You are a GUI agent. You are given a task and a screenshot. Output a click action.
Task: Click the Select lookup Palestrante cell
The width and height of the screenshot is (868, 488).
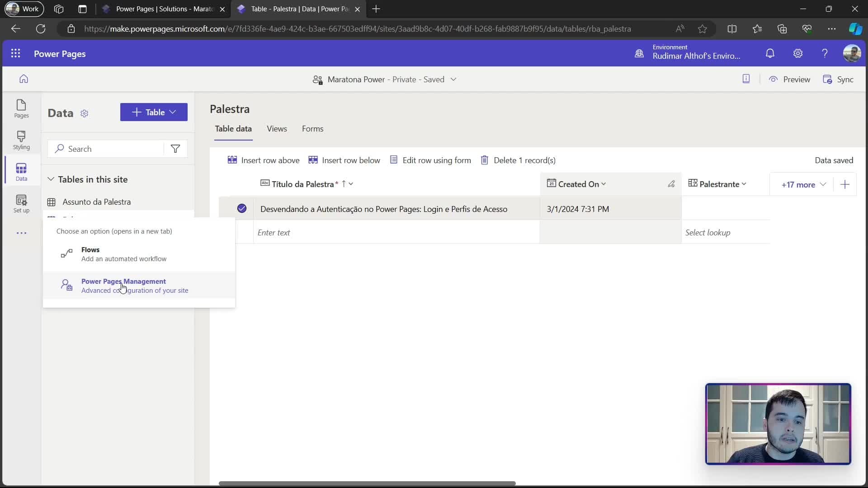point(726,232)
